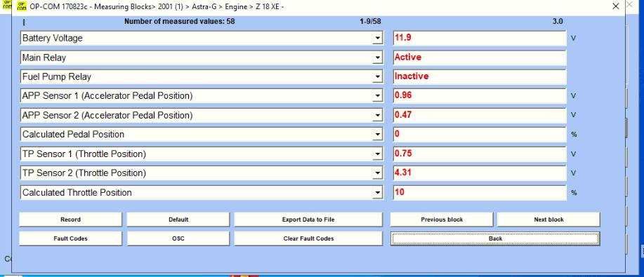Expand the Calculated Pedal Position dropdown
This screenshot has height=277, width=644.
coord(378,135)
